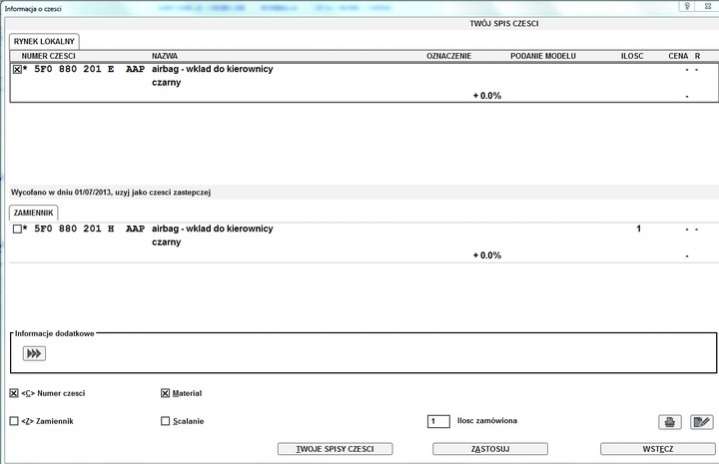The width and height of the screenshot is (719, 464).
Task: Toggle the Numer czesci checkbox
Action: coord(14,393)
